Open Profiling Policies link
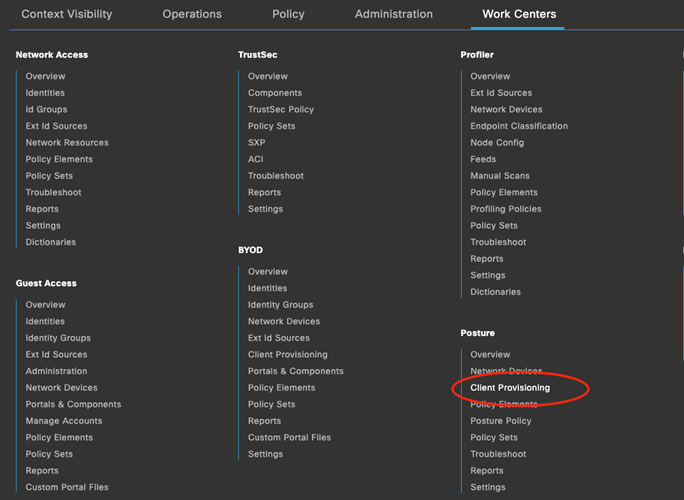 tap(506, 209)
